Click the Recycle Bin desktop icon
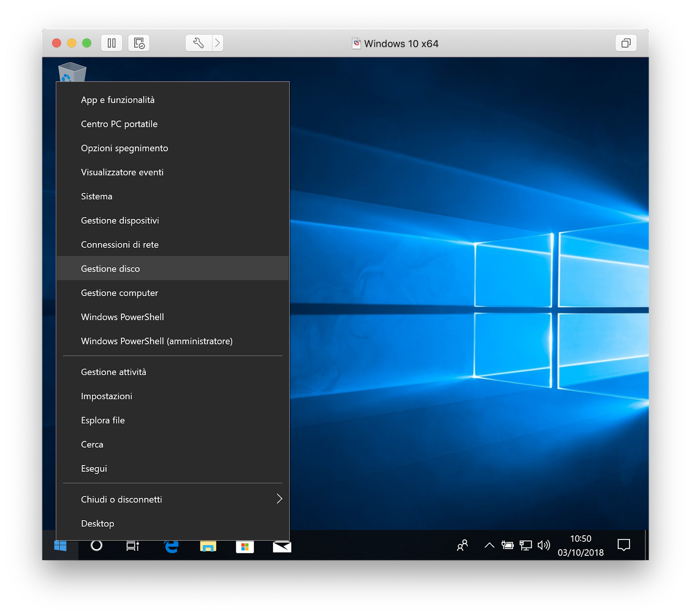The width and height of the screenshot is (691, 616). click(72, 72)
